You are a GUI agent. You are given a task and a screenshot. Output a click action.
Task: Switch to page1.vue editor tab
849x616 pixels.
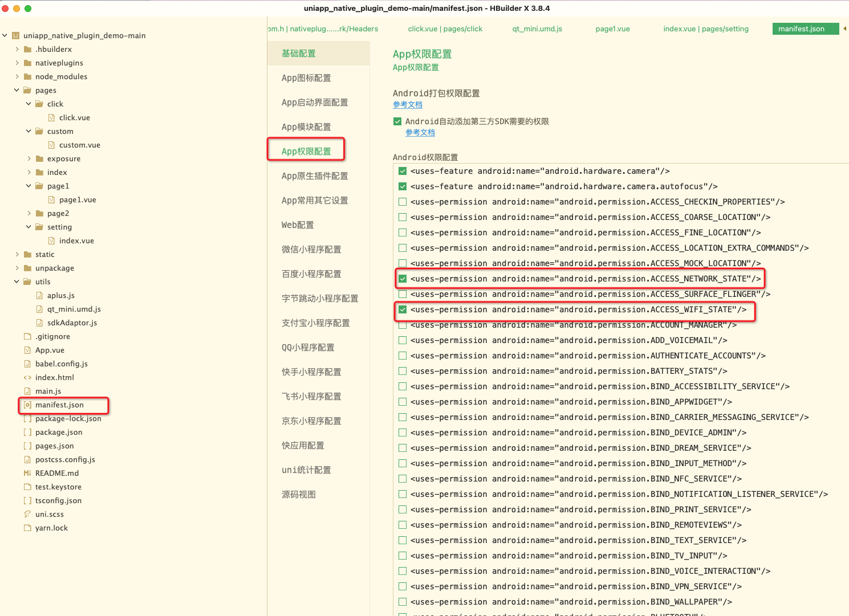(613, 29)
